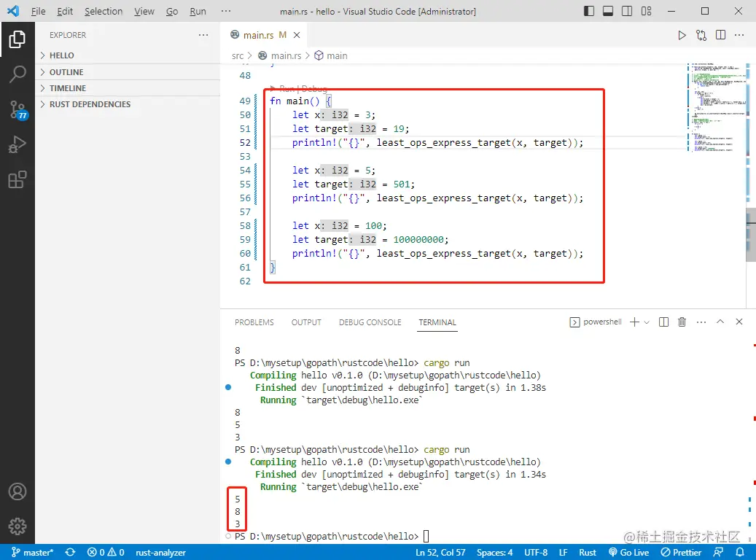Switch to the DEBUG CONSOLE tab
This screenshot has height=560, width=756.
pyautogui.click(x=370, y=322)
